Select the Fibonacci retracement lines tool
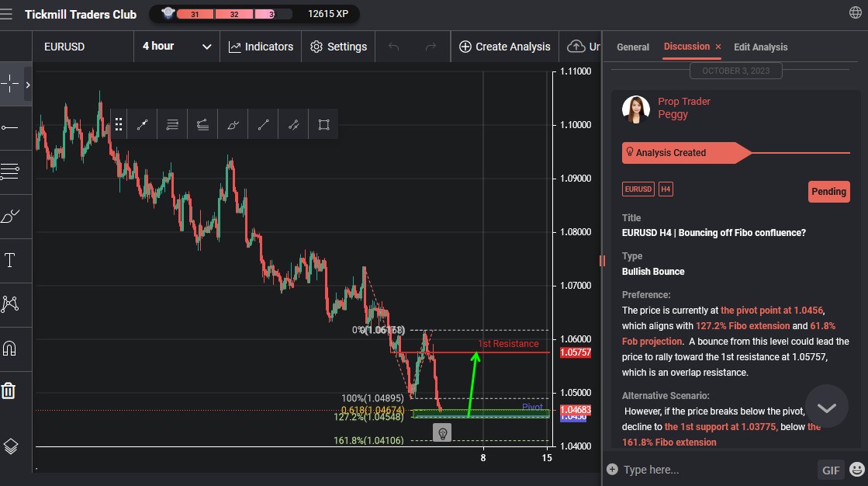The image size is (868, 486). click(x=10, y=172)
